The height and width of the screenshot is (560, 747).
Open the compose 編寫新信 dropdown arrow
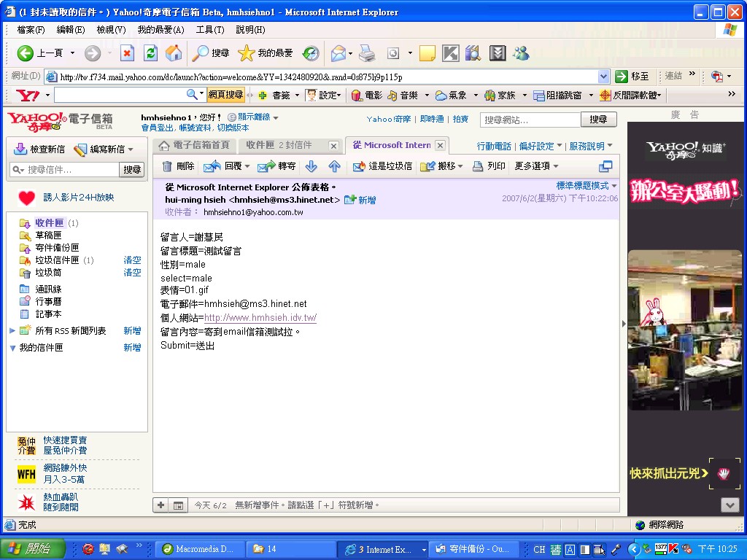tap(131, 149)
